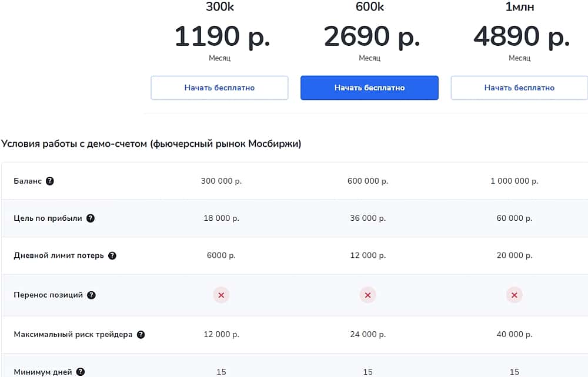
Task: Click red cross in 600k Перенос позиций
Action: [x=367, y=295]
